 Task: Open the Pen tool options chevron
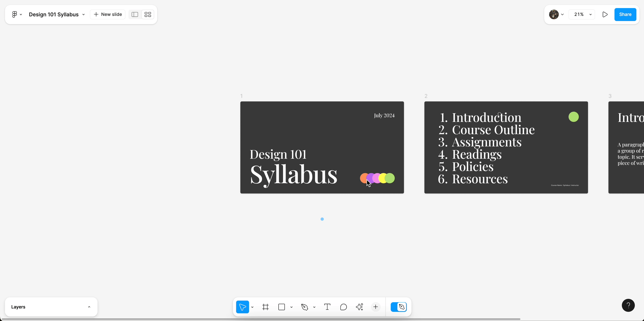314,307
